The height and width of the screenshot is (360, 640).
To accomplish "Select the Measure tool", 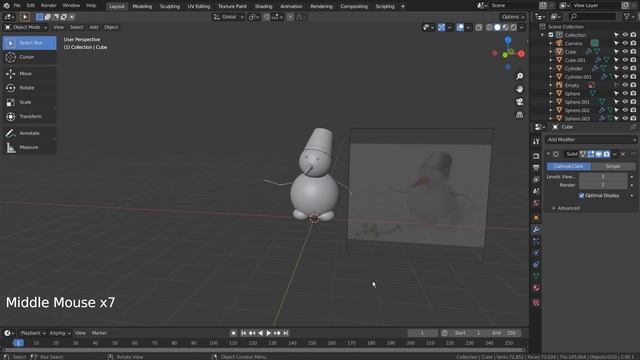I will 29,147.
